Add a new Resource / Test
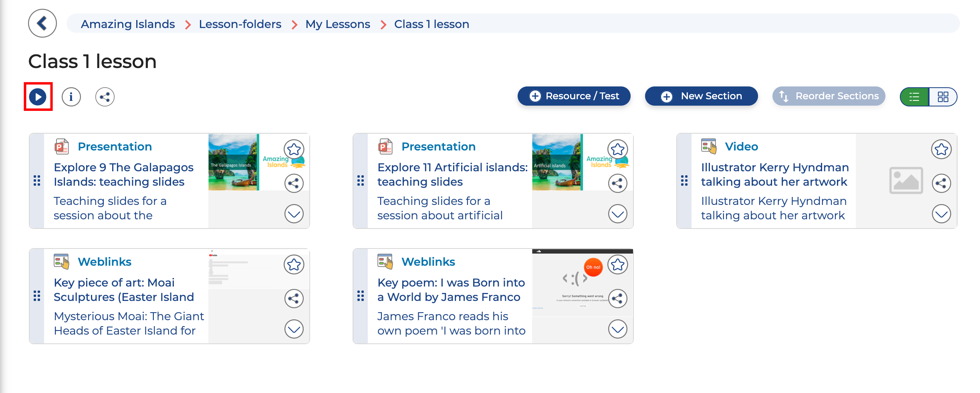This screenshot has width=980, height=393. pos(574,96)
